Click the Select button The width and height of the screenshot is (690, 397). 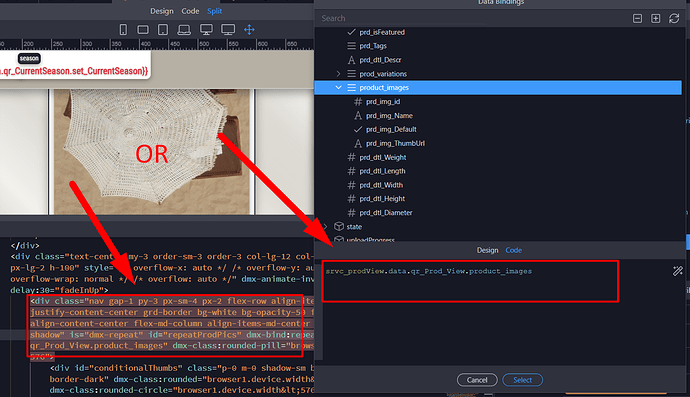pos(522,380)
